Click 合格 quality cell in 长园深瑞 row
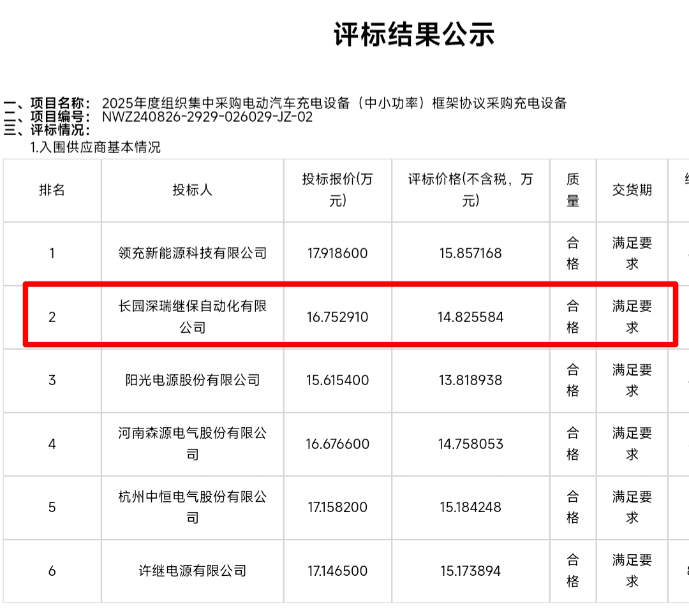Viewport: 689px width, 616px height. tap(573, 317)
